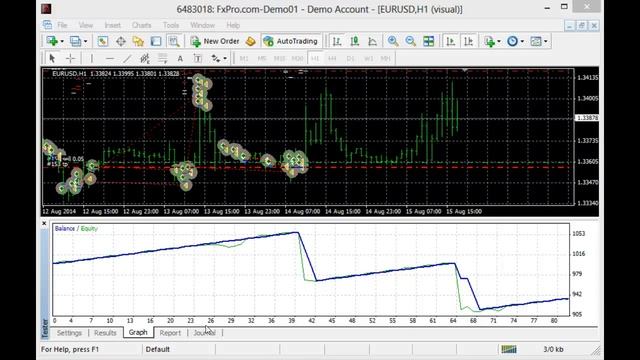The height and width of the screenshot is (360, 640).
Task: Toggle the Strategy Tester magnifier icon
Action: [x=174, y=41]
